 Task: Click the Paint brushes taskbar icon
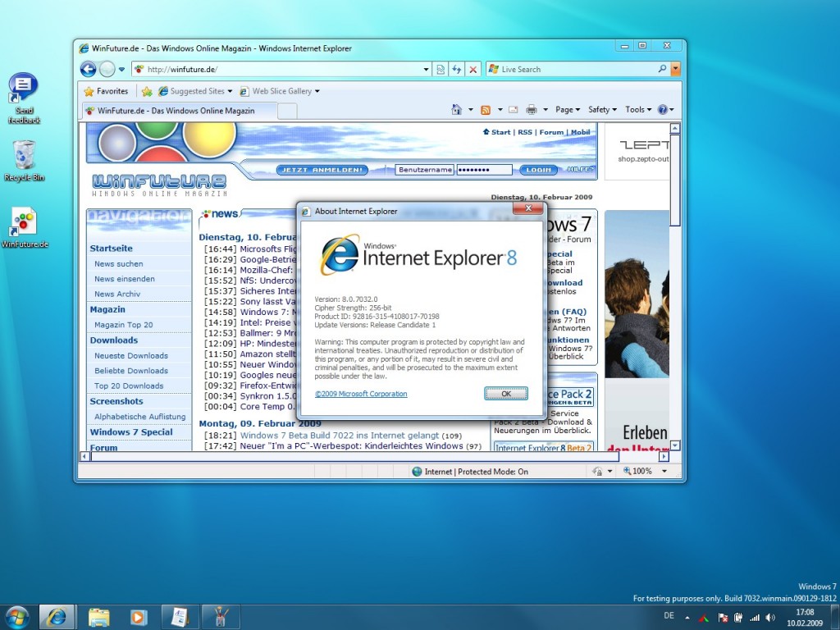pos(221,617)
